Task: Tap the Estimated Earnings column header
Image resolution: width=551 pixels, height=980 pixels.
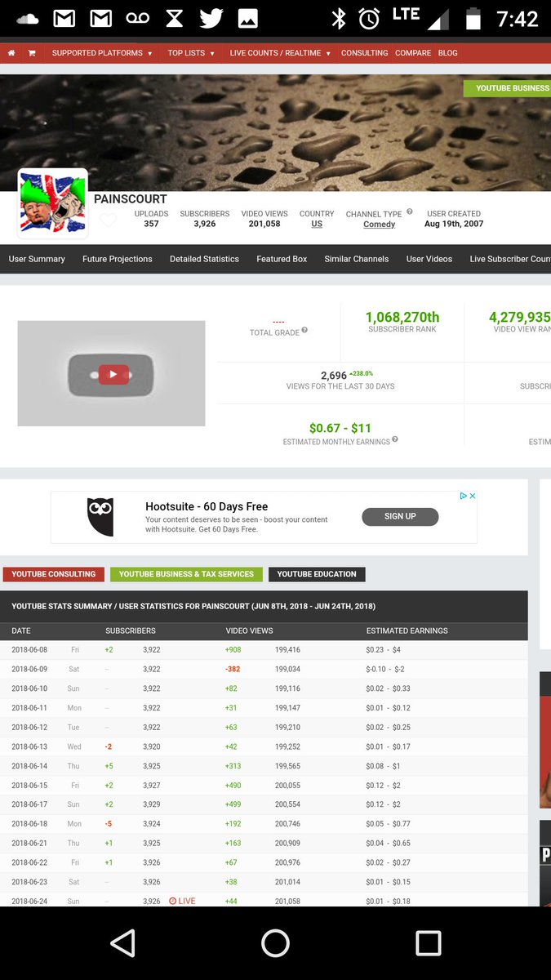Action: [407, 630]
